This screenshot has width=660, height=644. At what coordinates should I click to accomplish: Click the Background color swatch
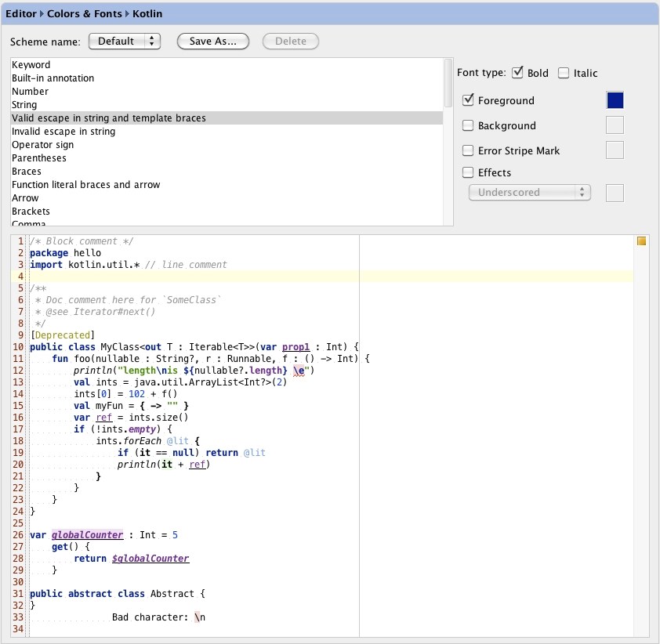(x=615, y=125)
